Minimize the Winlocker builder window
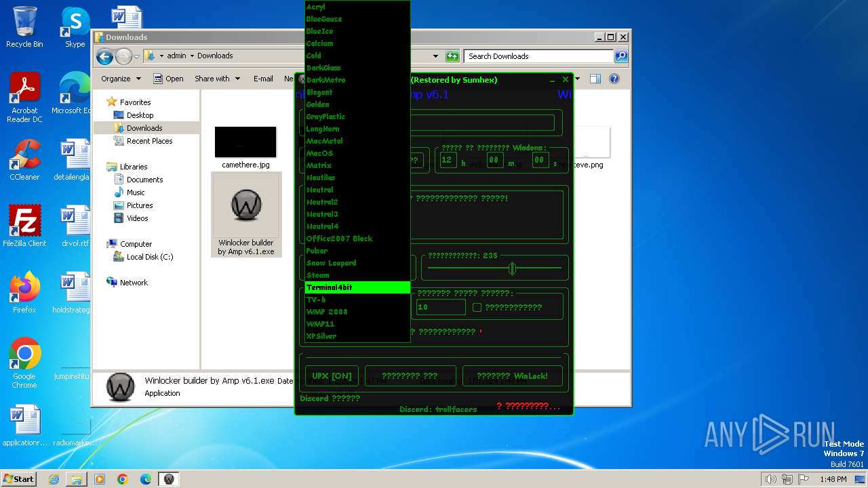868x488 pixels. coord(553,80)
